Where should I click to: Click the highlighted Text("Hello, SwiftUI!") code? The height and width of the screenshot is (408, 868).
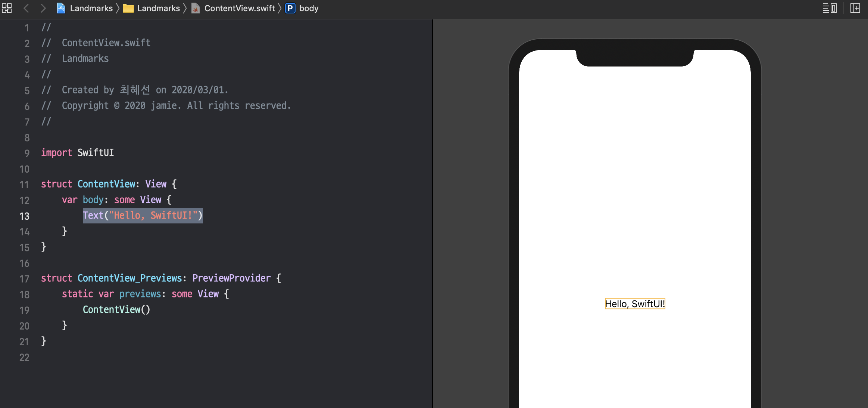coord(143,216)
